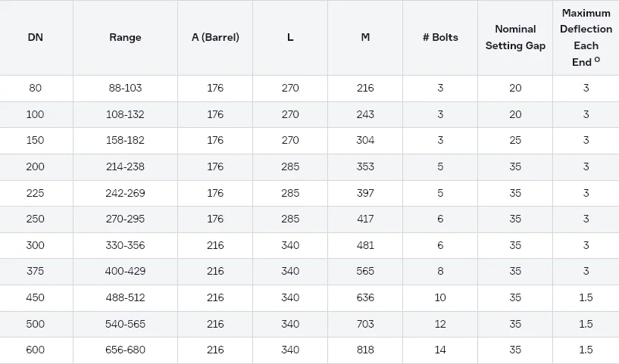
Task: Select the 108-132 range cell
Action: [x=125, y=115]
